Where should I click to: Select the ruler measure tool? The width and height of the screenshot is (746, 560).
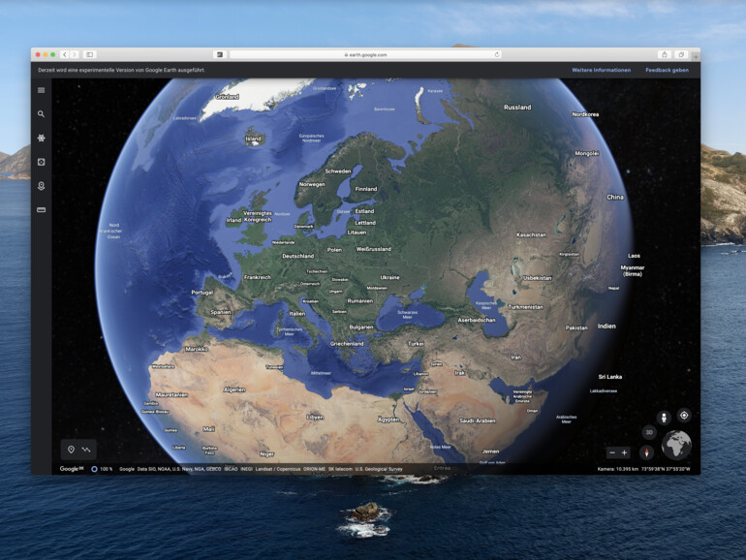coord(42,210)
